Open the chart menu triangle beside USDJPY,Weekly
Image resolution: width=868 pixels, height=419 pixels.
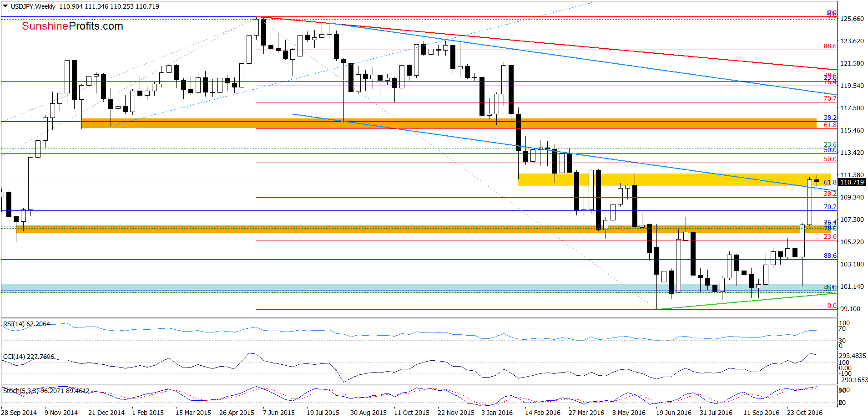click(5, 6)
